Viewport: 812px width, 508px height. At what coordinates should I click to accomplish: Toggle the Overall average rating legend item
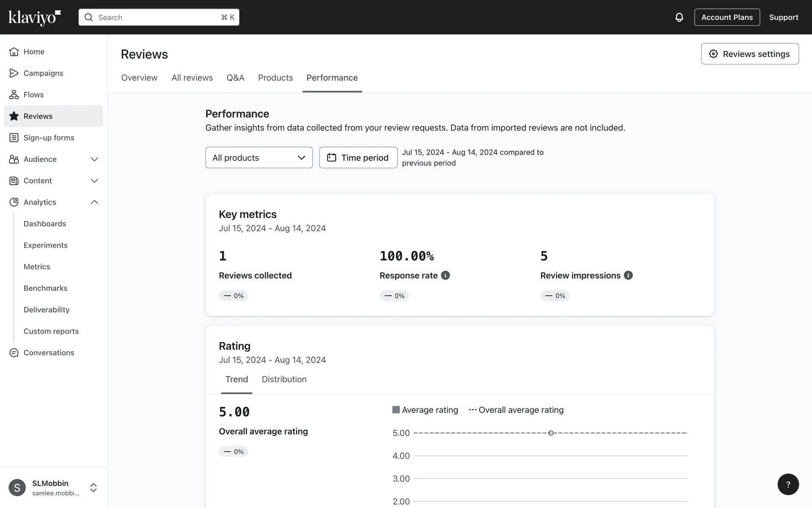(x=516, y=410)
